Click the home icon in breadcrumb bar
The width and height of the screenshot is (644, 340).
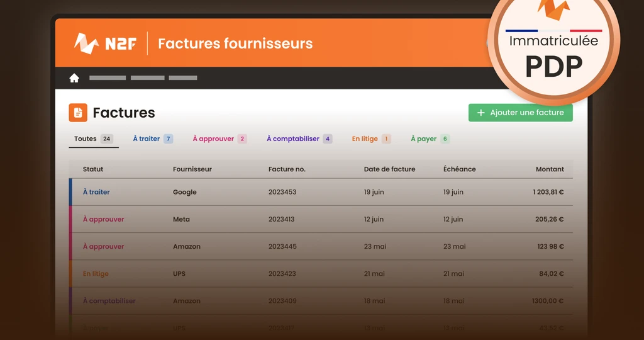tap(74, 78)
